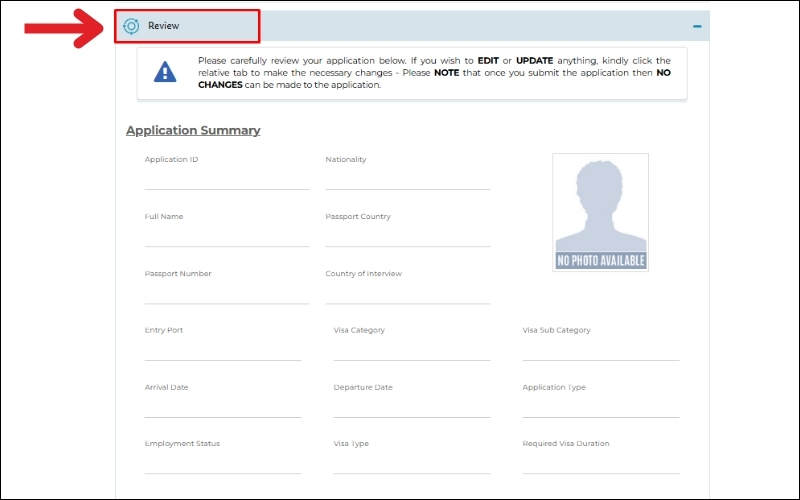Select the Entry Port field
This screenshot has width=800, height=500.
[222, 349]
